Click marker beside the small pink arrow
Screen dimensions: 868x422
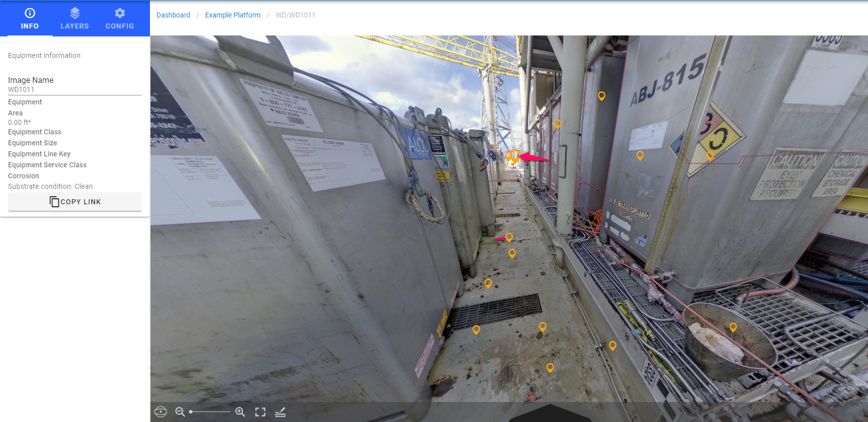tap(509, 237)
